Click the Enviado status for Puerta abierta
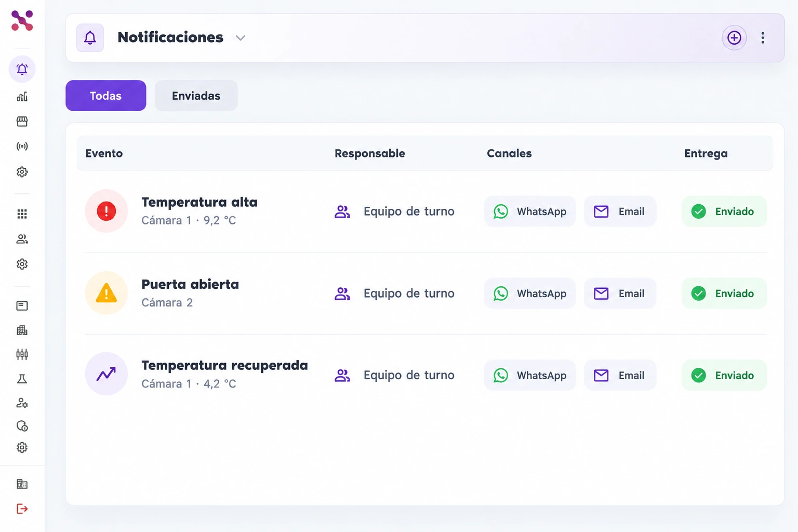 click(724, 294)
